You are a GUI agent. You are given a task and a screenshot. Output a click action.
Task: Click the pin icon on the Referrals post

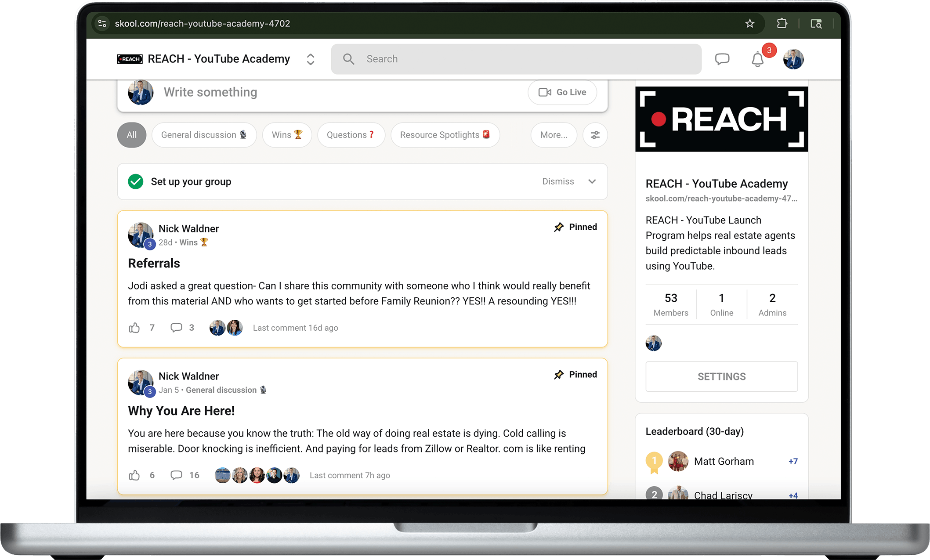(x=559, y=227)
